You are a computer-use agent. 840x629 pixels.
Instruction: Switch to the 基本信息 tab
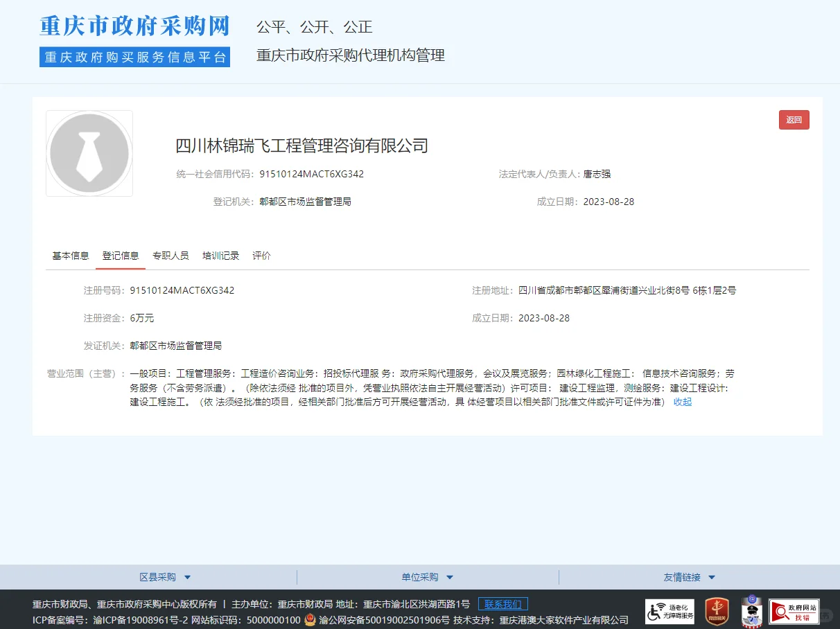pyautogui.click(x=69, y=255)
